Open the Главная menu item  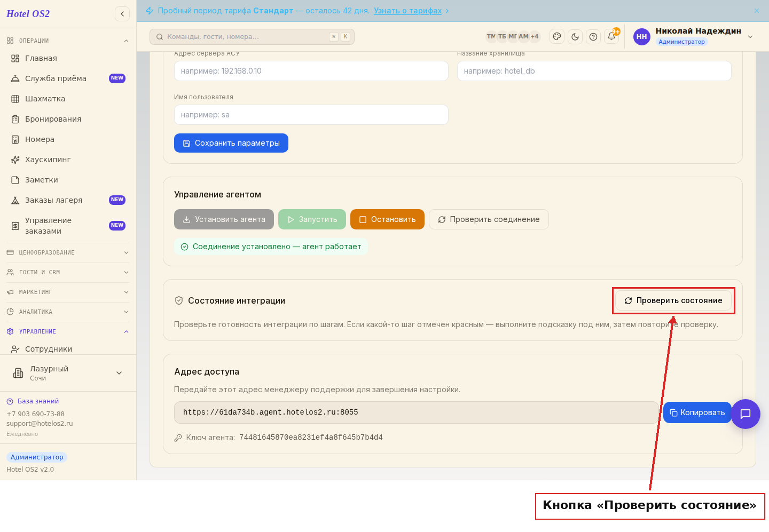tap(68, 58)
